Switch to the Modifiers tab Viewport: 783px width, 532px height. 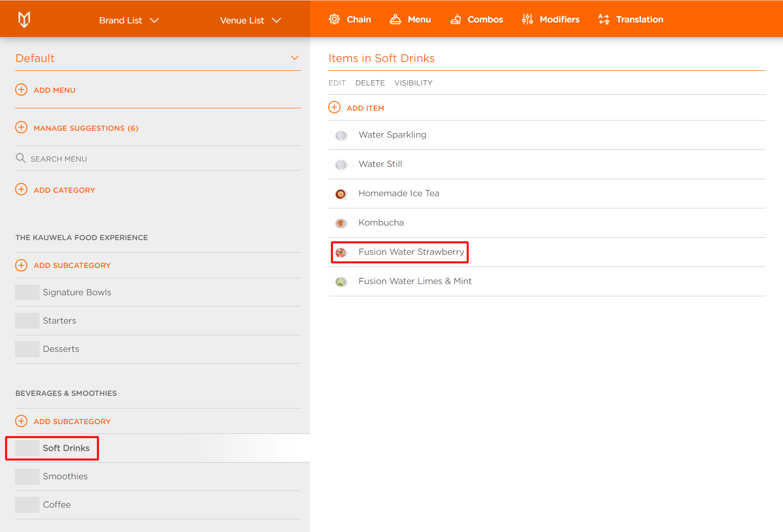550,20
